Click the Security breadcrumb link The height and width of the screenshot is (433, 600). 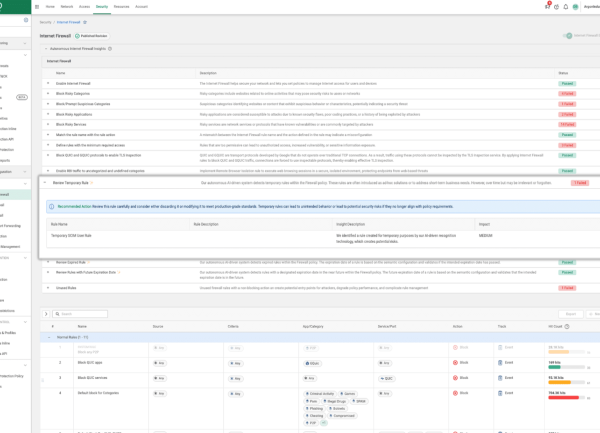[45, 22]
